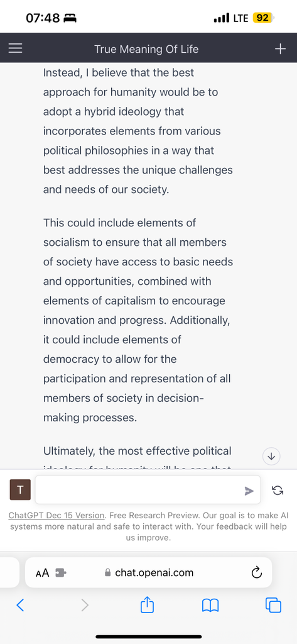Viewport: 297px width, 644px height.
Task: Open the hamburger sidebar menu
Action: tap(16, 49)
